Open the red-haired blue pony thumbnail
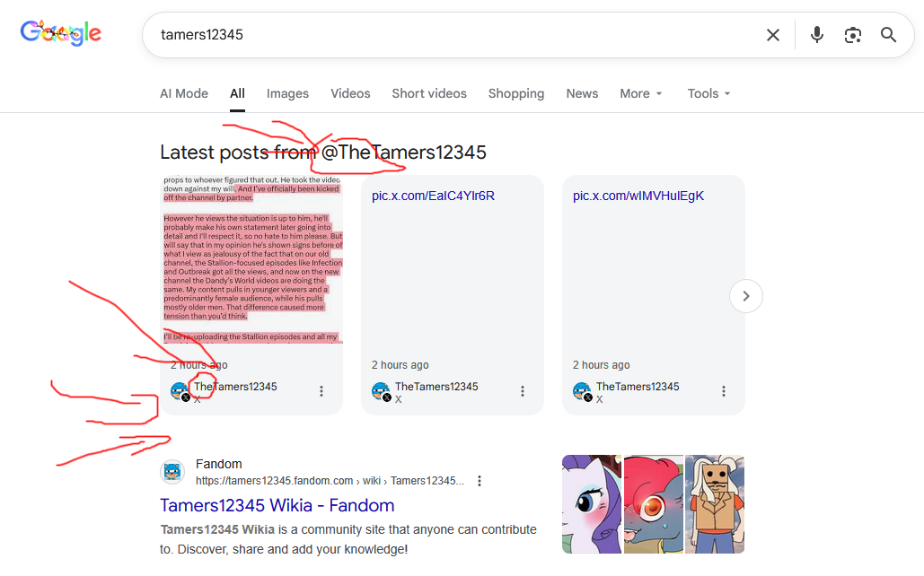Screen dimensions: 924x576 coord(654,504)
